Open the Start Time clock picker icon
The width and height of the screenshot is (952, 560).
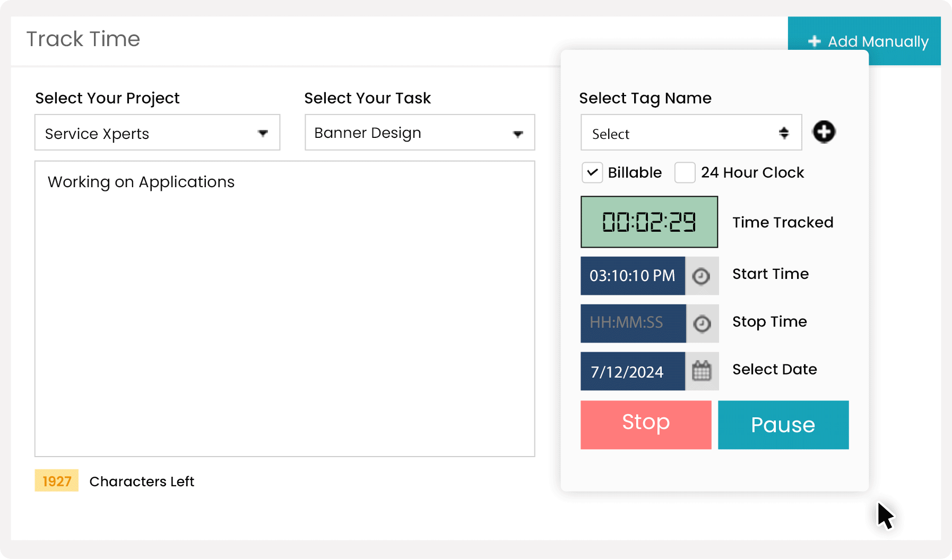click(x=702, y=276)
